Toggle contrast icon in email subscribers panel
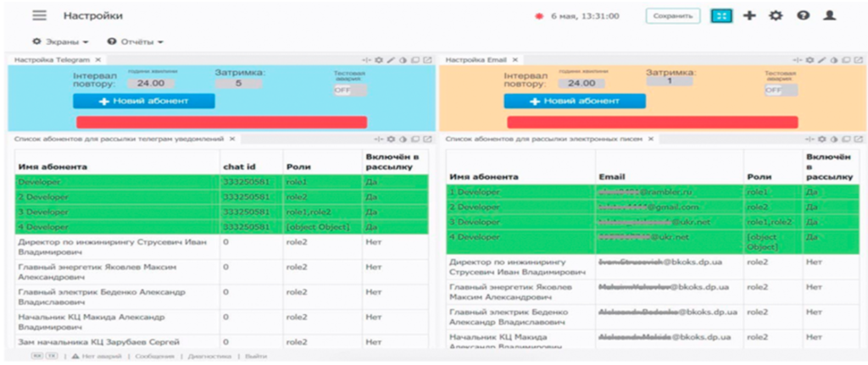Screen dimensions: 868x365 click(x=835, y=139)
